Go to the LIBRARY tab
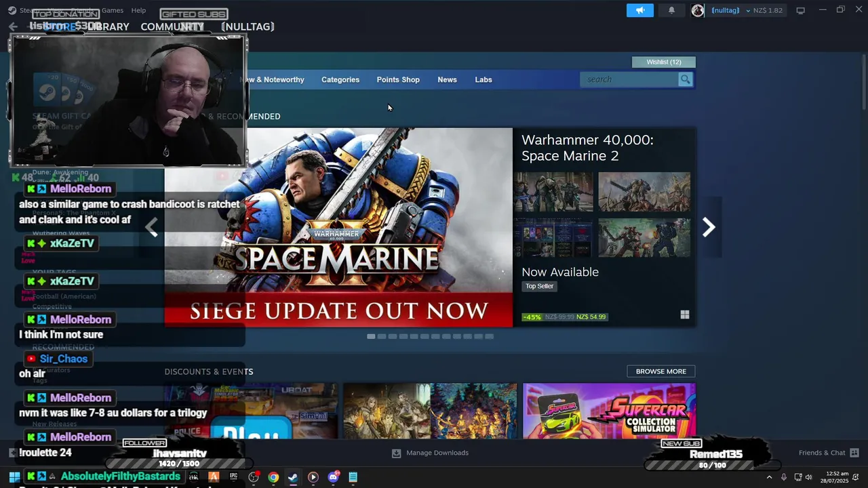Screen dimensions: 868x488 108,26
